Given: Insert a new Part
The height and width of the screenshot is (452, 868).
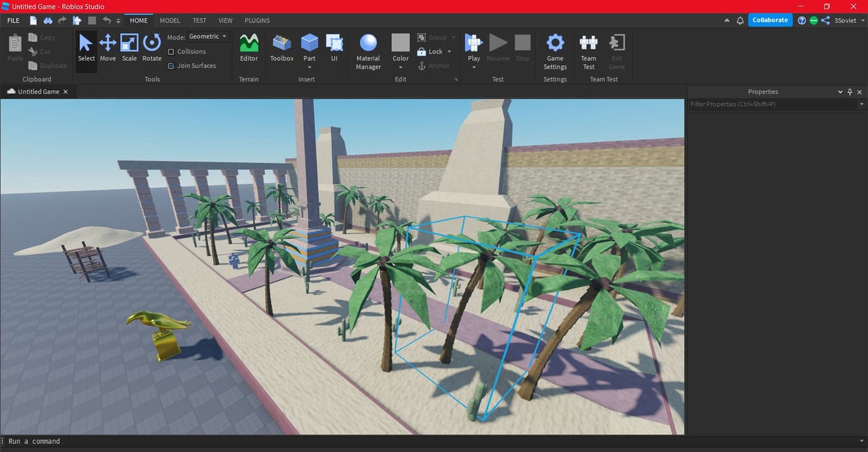Looking at the screenshot, I should [309, 43].
